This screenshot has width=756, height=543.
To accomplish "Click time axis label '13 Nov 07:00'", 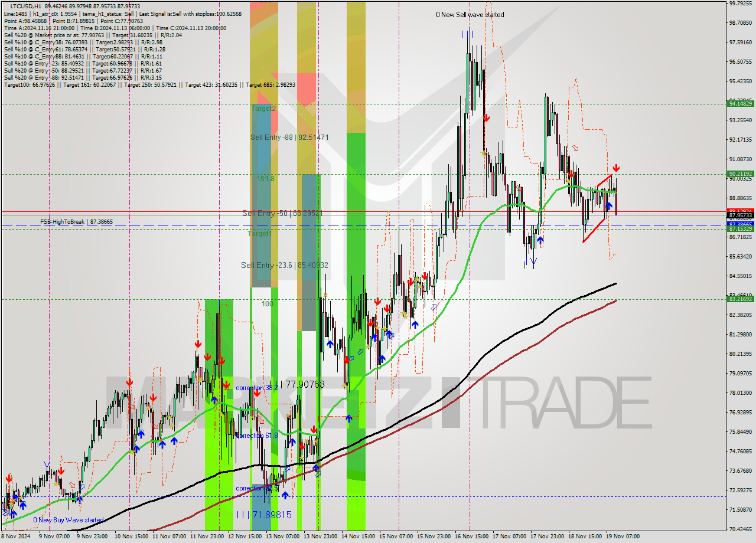I will tap(282, 537).
